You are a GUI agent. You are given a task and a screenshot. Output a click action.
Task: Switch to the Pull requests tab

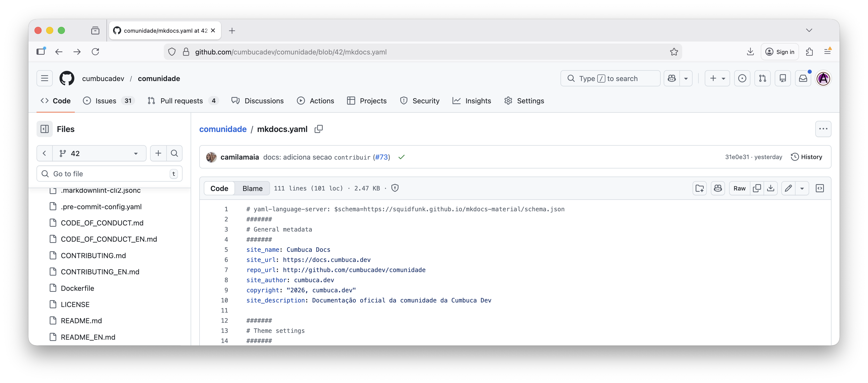[183, 101]
